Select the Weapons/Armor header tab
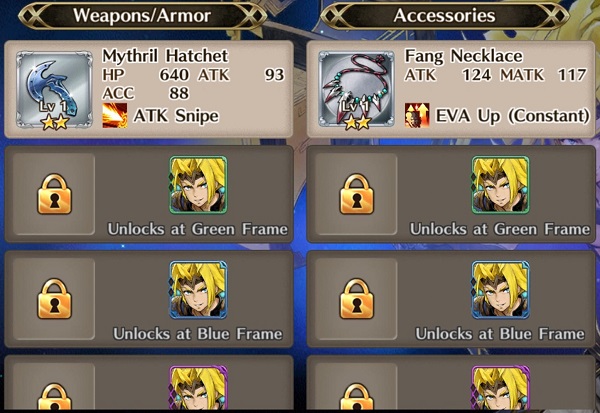Viewport: 600px width, 413px height. pyautogui.click(x=142, y=16)
